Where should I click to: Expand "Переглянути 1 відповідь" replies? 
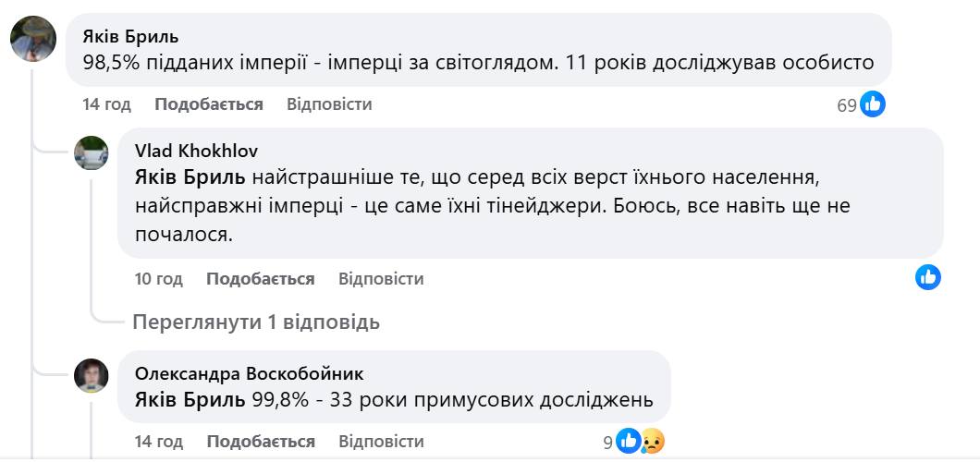tap(256, 322)
